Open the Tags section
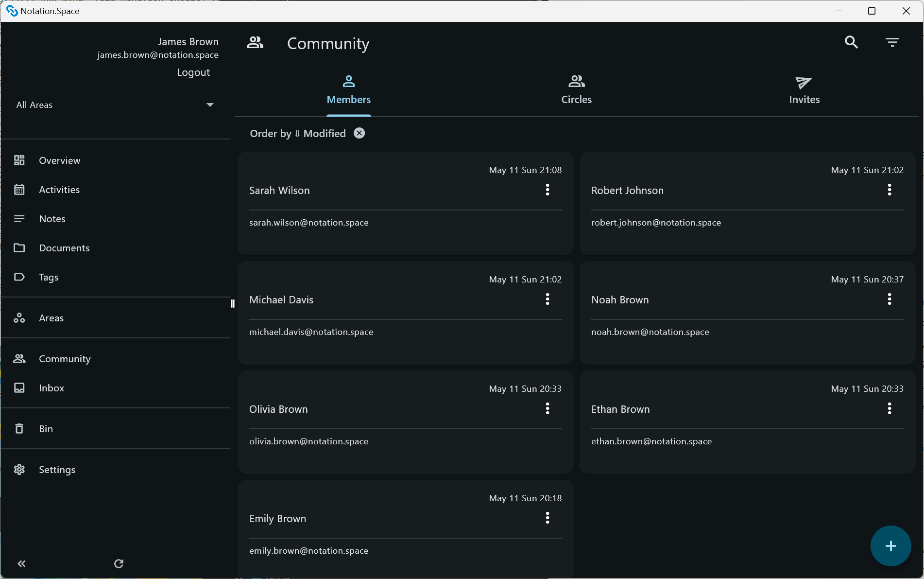 coord(49,277)
